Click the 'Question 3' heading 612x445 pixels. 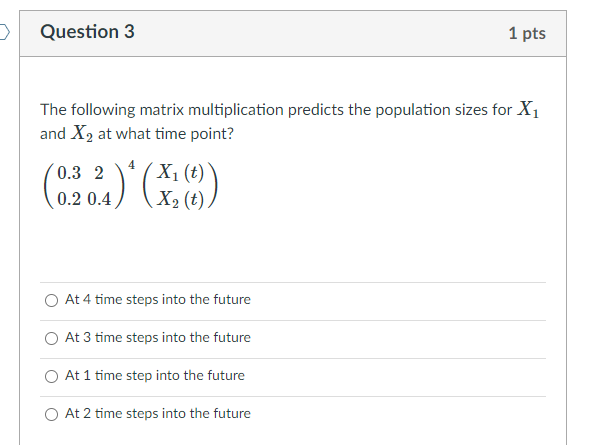tap(87, 32)
